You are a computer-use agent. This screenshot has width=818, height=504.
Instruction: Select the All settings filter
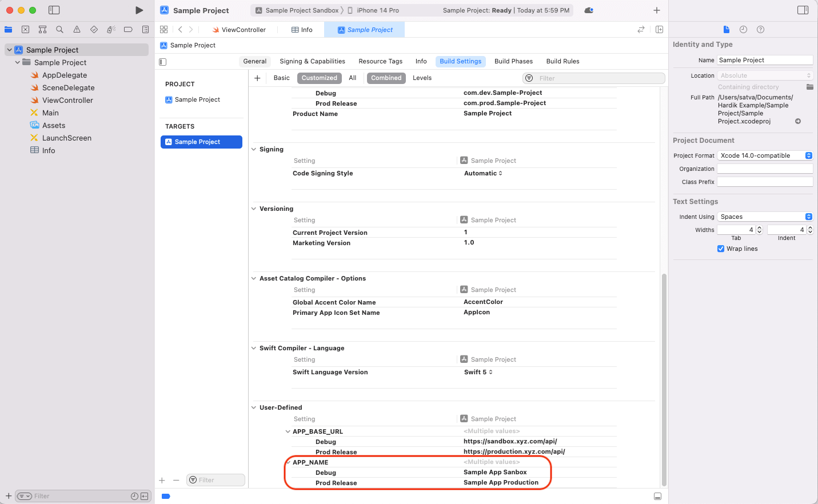pos(353,78)
